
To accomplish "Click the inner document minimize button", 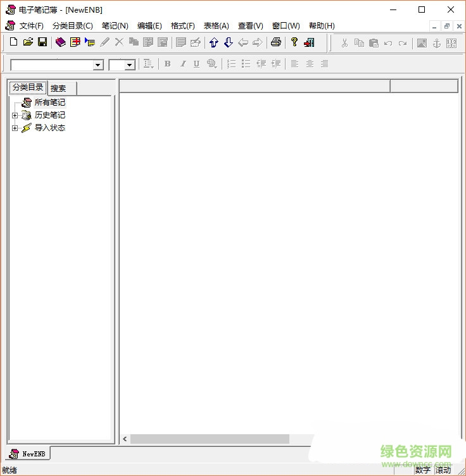I will (x=434, y=27).
